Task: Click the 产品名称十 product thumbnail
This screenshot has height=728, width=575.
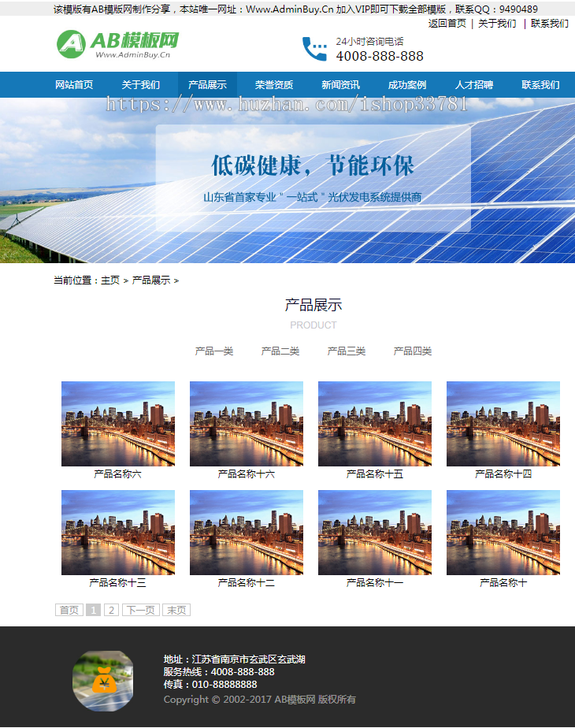Action: tap(503, 533)
